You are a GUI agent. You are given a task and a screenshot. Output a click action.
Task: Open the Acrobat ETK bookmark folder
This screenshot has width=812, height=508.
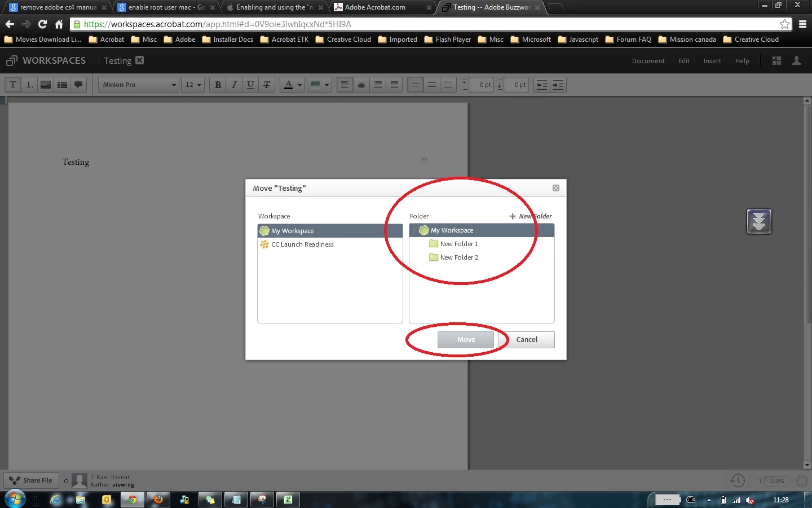click(x=285, y=40)
